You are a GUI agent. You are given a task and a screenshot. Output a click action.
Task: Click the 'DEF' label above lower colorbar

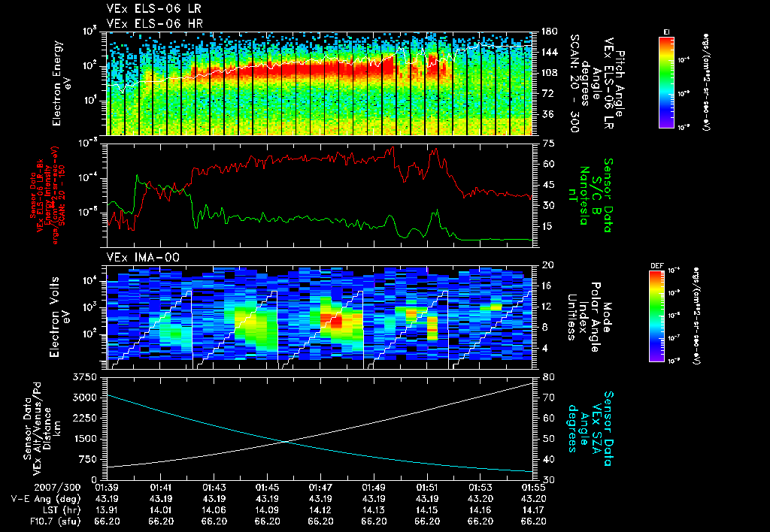click(x=656, y=266)
